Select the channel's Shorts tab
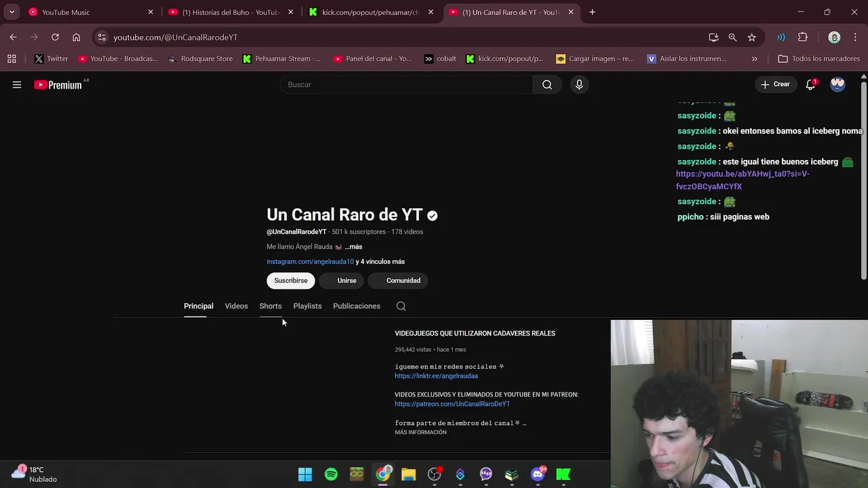The image size is (868, 488). tap(271, 306)
